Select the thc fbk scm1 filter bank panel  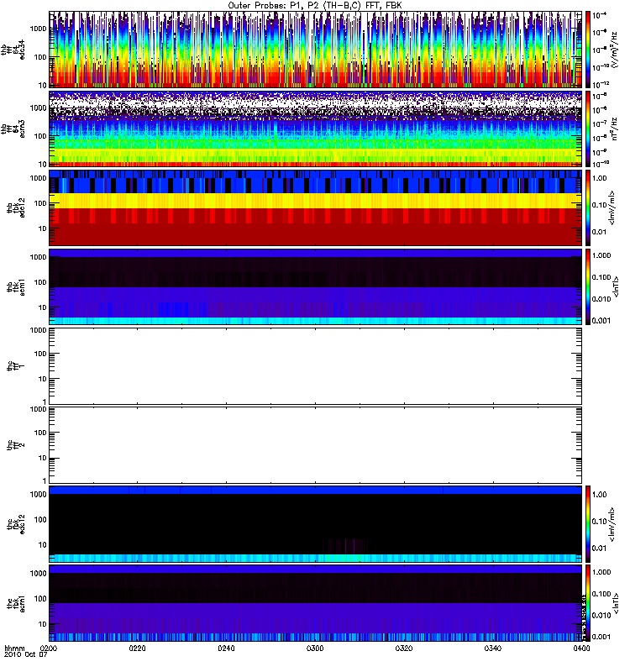(316, 603)
